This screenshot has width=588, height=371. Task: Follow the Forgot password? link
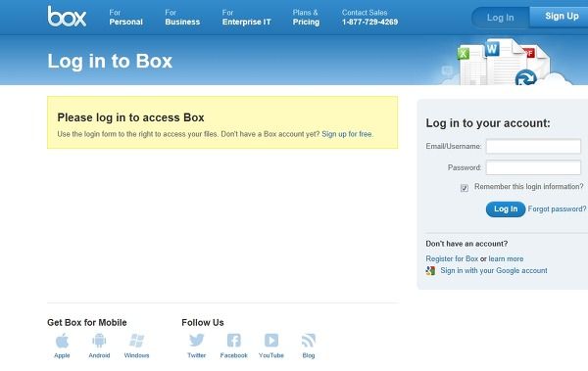tap(557, 209)
